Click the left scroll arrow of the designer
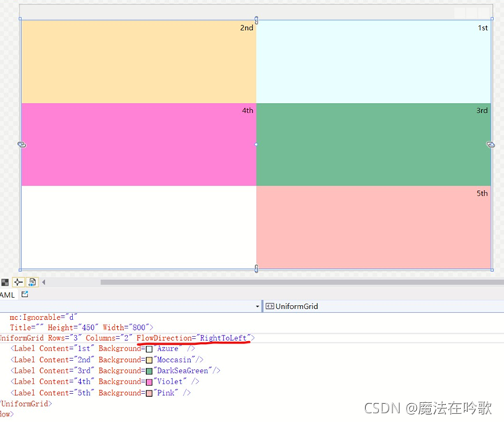 pos(43,282)
